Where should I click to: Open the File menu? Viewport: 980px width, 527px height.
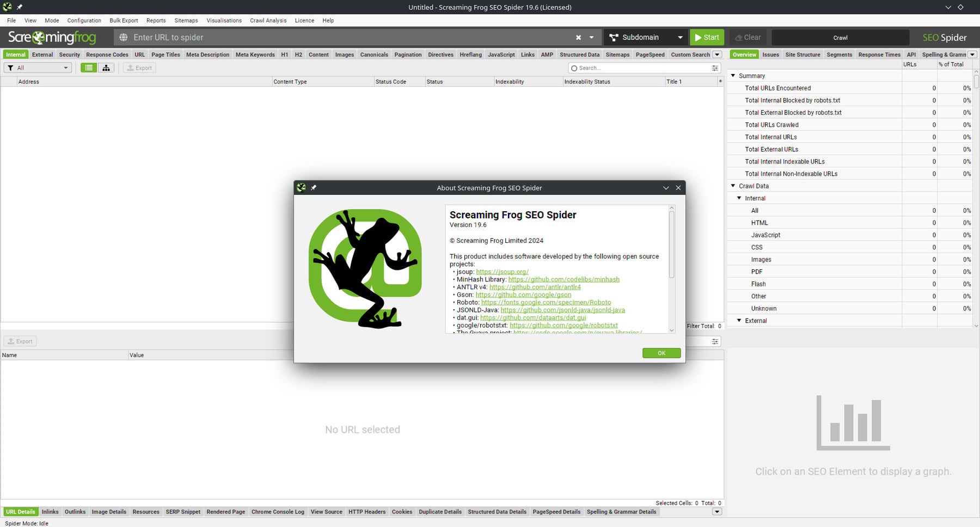(x=11, y=21)
